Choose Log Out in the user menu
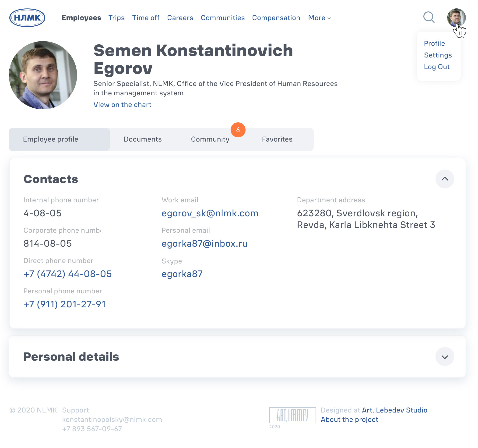This screenshot has height=448, width=478. [436, 67]
